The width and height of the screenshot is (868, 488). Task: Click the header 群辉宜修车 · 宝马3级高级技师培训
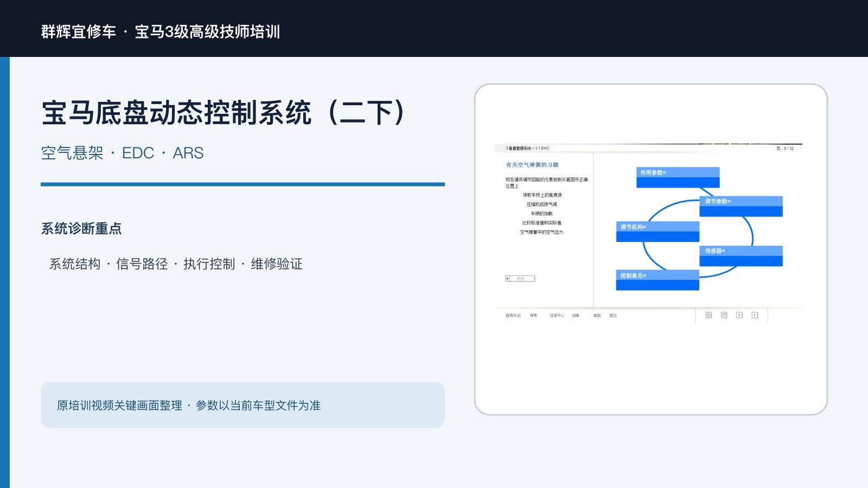coord(161,31)
